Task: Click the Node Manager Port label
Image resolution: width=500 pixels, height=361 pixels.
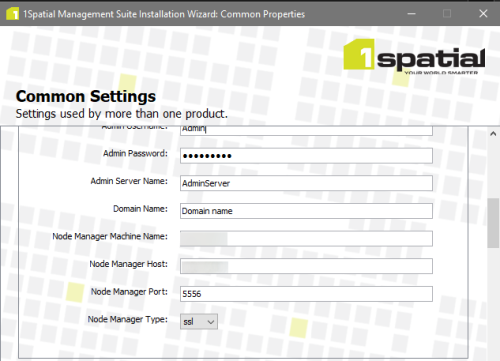Action: pos(129,292)
